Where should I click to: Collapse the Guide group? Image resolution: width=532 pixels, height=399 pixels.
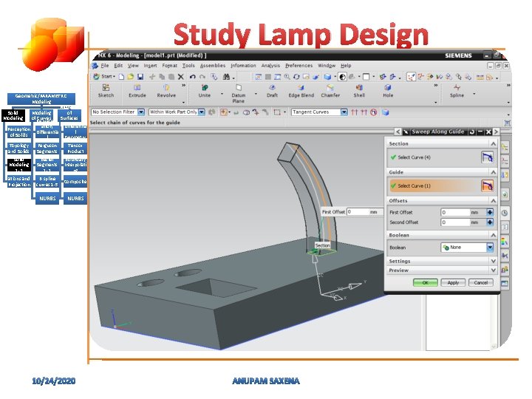494,172
